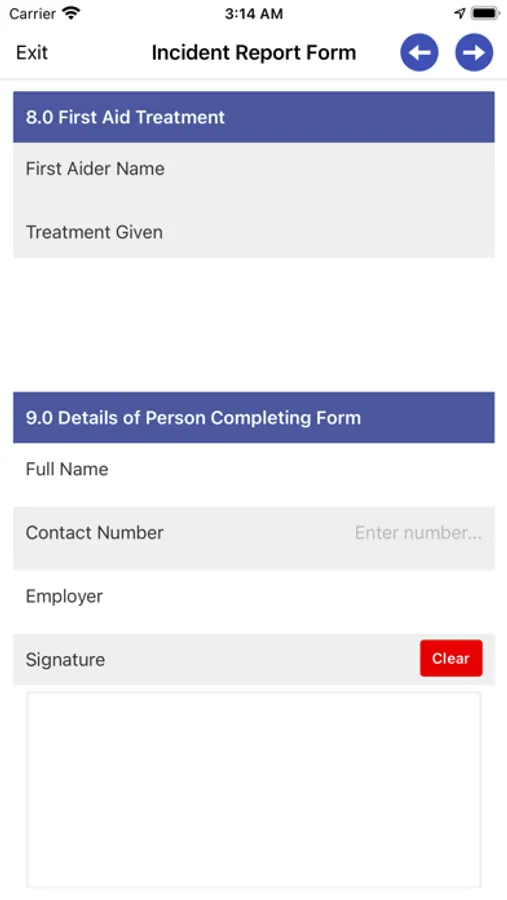
Task: Go to the previous form page arrow
Action: click(x=419, y=52)
